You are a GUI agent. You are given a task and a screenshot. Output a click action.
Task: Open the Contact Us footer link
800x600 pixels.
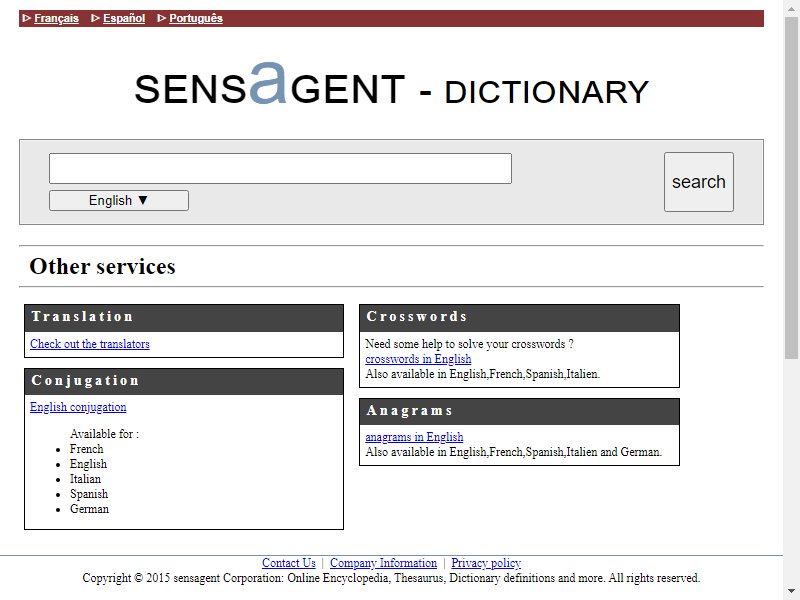[x=289, y=563]
